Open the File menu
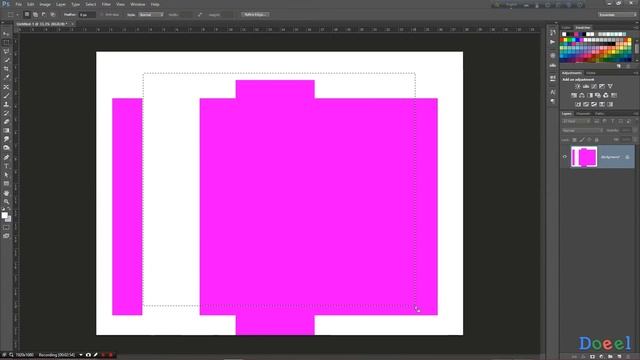 tap(19, 4)
